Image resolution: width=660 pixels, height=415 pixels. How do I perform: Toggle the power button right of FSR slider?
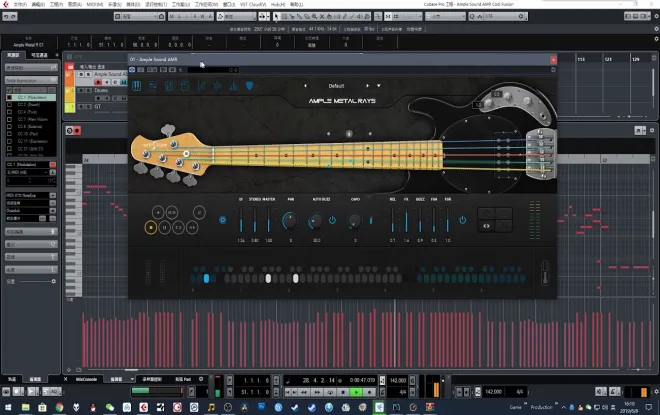click(x=463, y=220)
